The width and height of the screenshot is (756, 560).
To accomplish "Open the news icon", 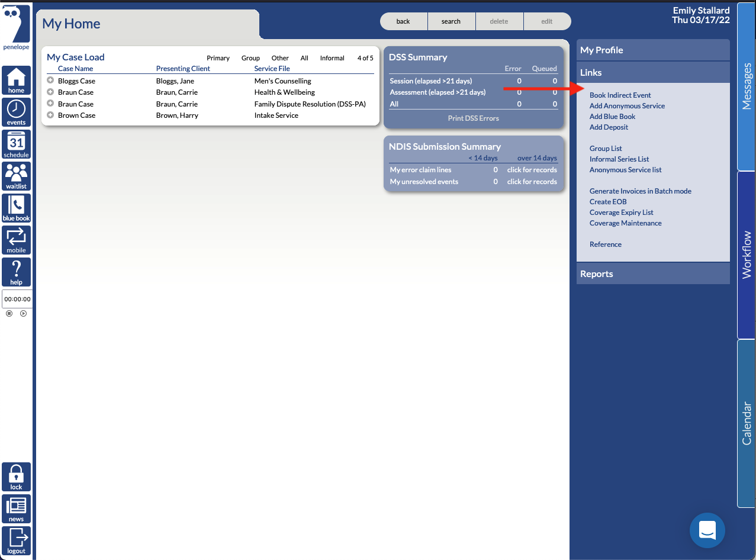I will click(x=16, y=509).
